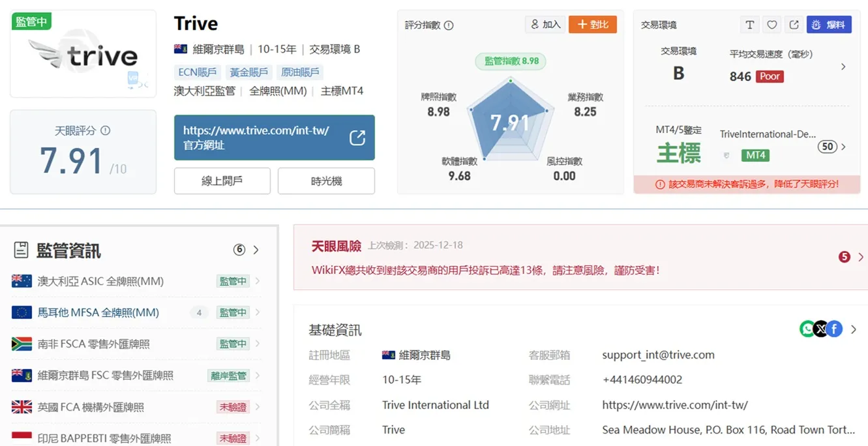Click the 離岸監管 status badge
Image resolution: width=868 pixels, height=446 pixels.
pos(228,376)
